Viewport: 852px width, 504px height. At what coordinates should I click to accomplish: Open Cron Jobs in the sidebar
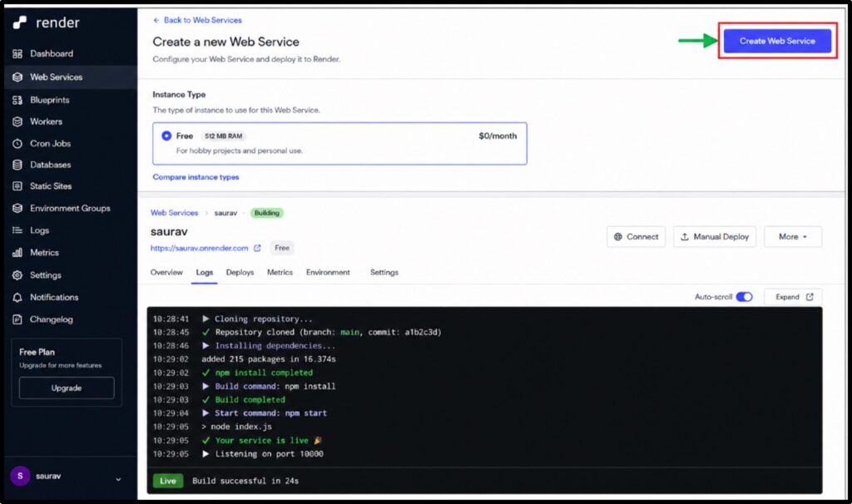coord(50,143)
